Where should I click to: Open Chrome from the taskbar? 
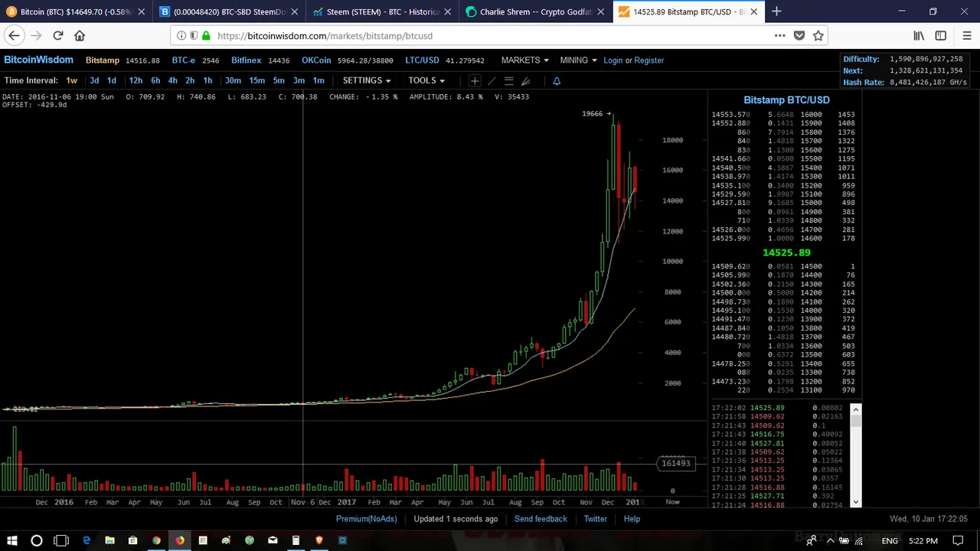point(156,541)
